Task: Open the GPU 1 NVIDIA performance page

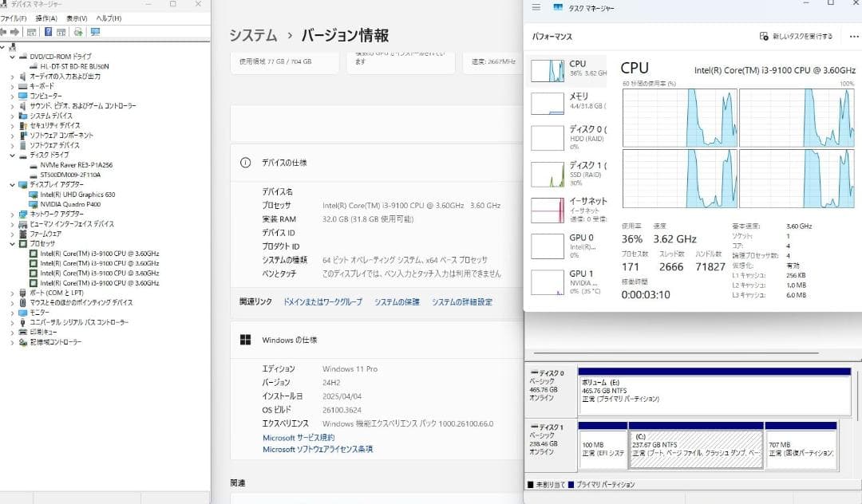Action: (x=548, y=283)
